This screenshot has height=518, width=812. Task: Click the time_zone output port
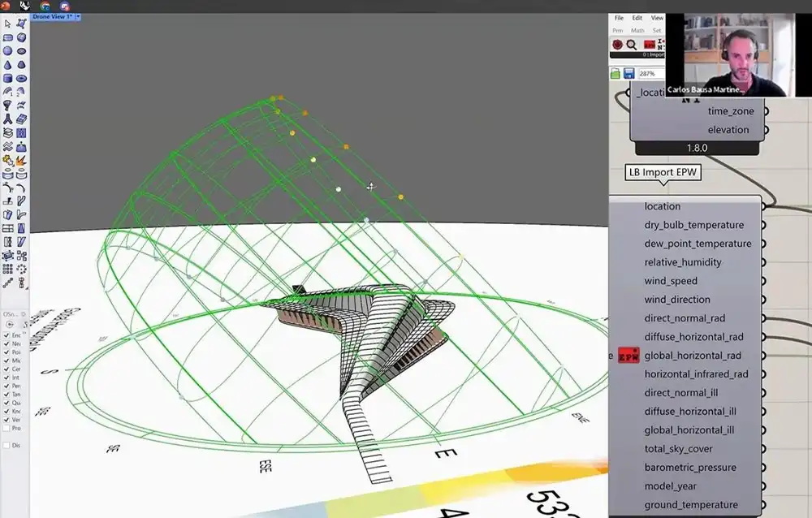pyautogui.click(x=766, y=111)
